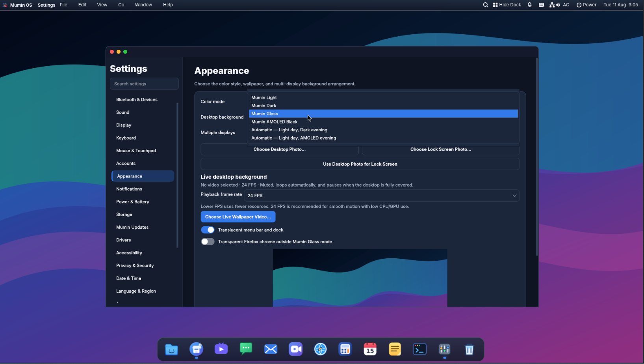Click the Mumin OS logo icon
This screenshot has height=364, width=644.
[x=5, y=5]
